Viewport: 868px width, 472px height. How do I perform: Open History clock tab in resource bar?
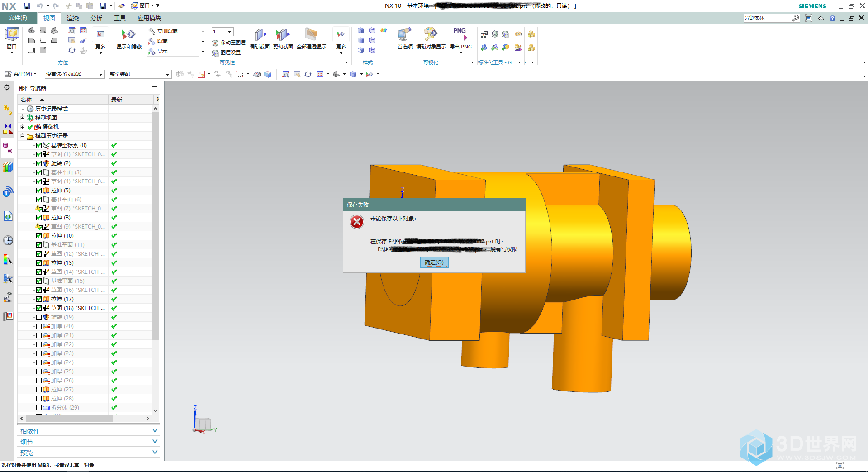[8, 240]
